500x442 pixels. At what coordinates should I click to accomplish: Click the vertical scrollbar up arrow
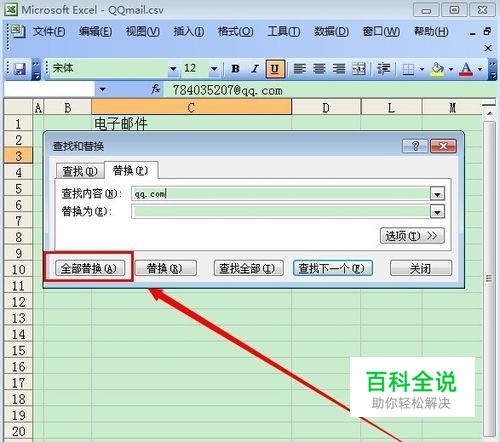point(489,114)
